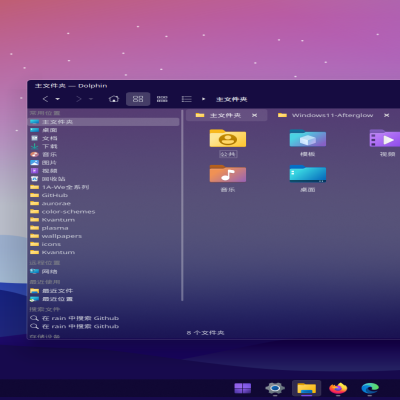Launch Microsoft Edge from the taskbar
This screenshot has width=400, height=400.
[370, 388]
